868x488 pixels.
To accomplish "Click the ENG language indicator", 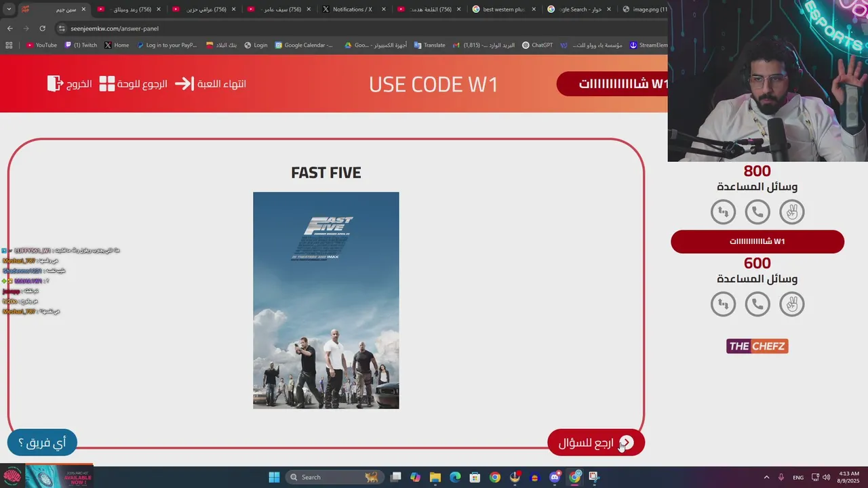I will (798, 477).
